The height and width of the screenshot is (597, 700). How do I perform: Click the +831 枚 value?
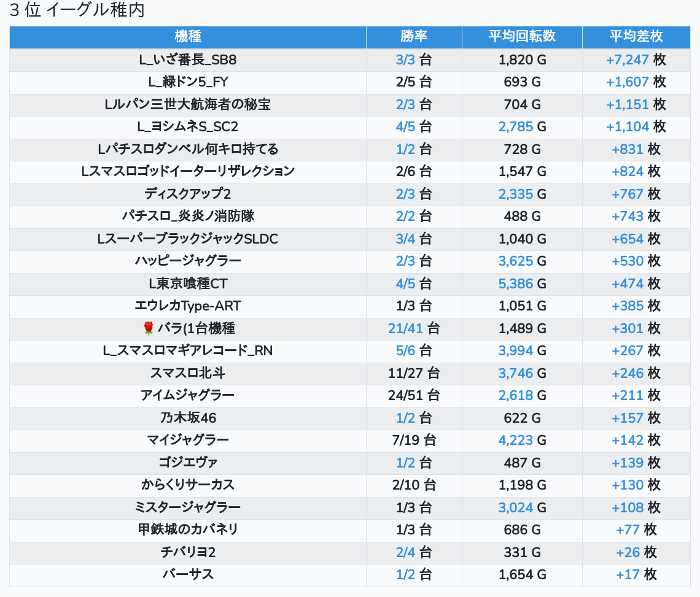pyautogui.click(x=636, y=149)
